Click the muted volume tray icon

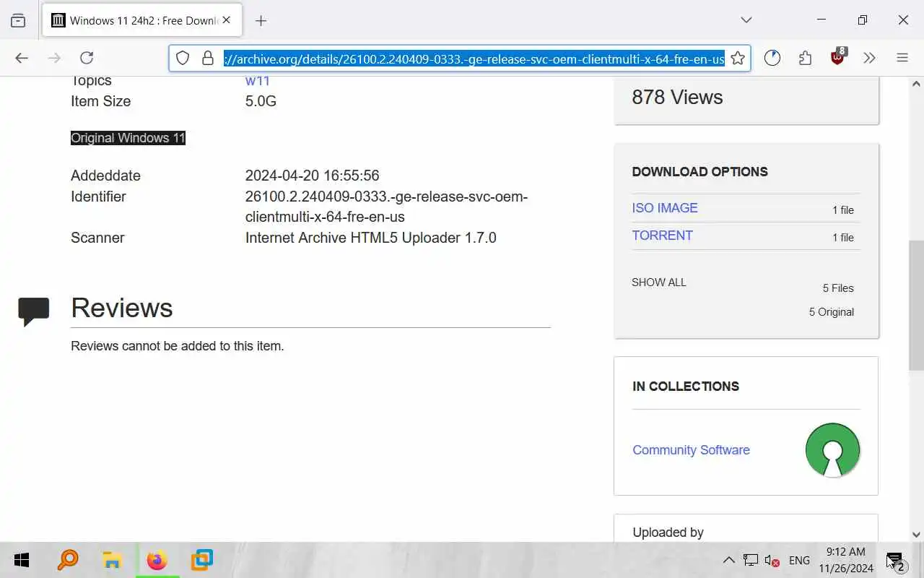[x=772, y=561]
